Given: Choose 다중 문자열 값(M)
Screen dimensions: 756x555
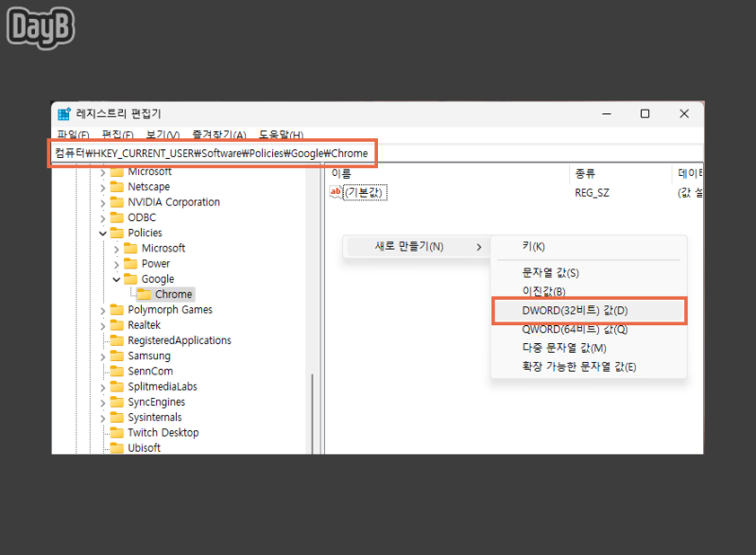Looking at the screenshot, I should point(589,348).
